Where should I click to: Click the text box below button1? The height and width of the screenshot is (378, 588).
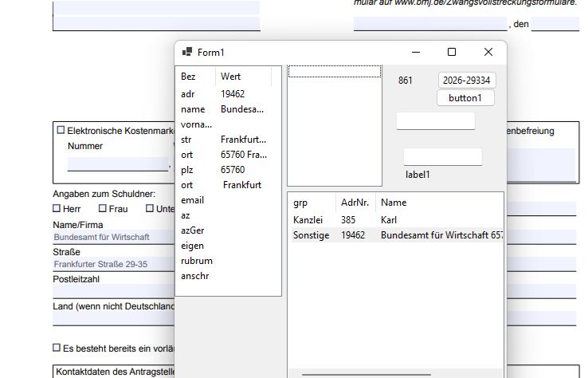tap(436, 121)
